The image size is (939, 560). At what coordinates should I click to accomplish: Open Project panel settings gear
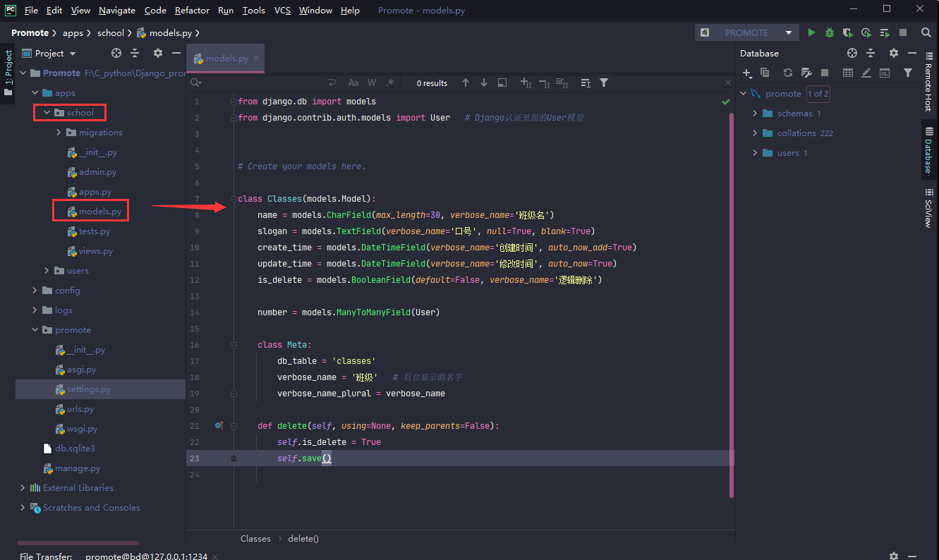(x=158, y=53)
